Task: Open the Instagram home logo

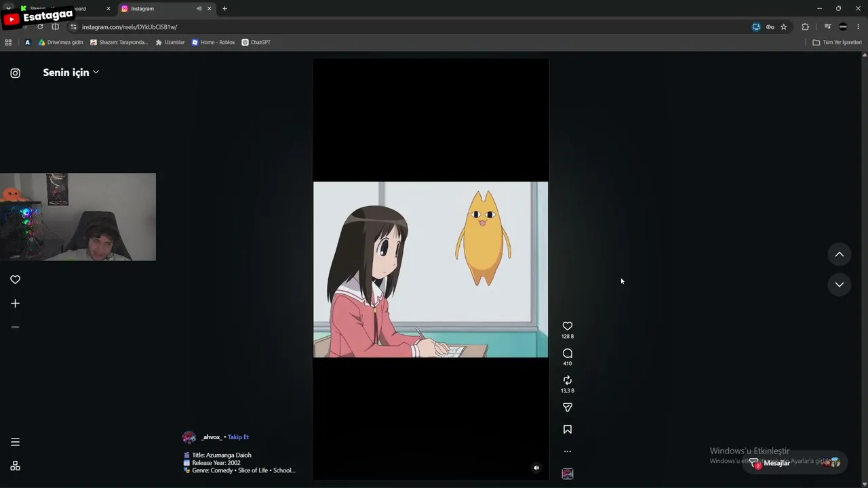Action: point(15,73)
